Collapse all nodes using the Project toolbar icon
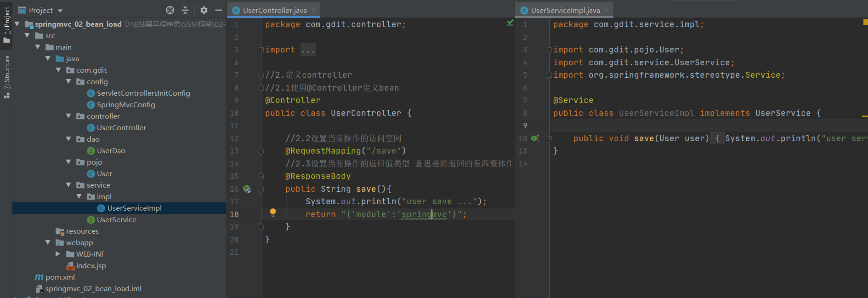The width and height of the screenshot is (868, 298). tap(185, 10)
